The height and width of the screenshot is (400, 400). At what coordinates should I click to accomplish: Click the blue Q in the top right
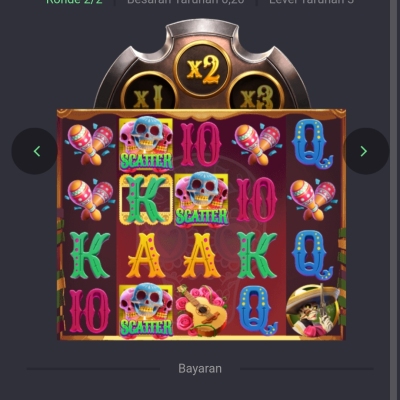point(312,144)
